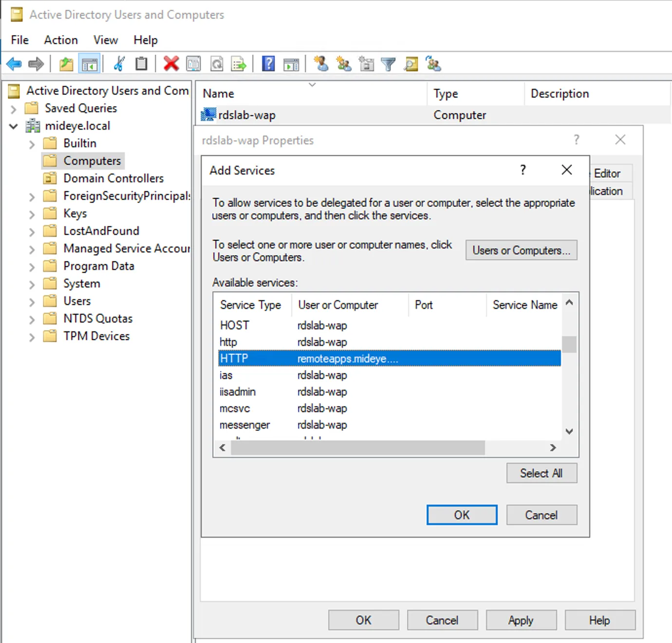Open Find Objects in Active Directory icon

(x=411, y=64)
